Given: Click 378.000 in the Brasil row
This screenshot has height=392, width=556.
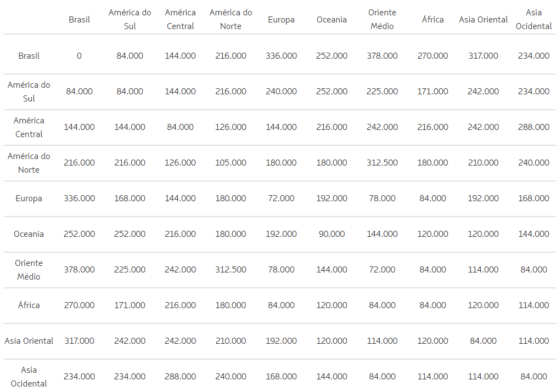Looking at the screenshot, I should [x=382, y=56].
